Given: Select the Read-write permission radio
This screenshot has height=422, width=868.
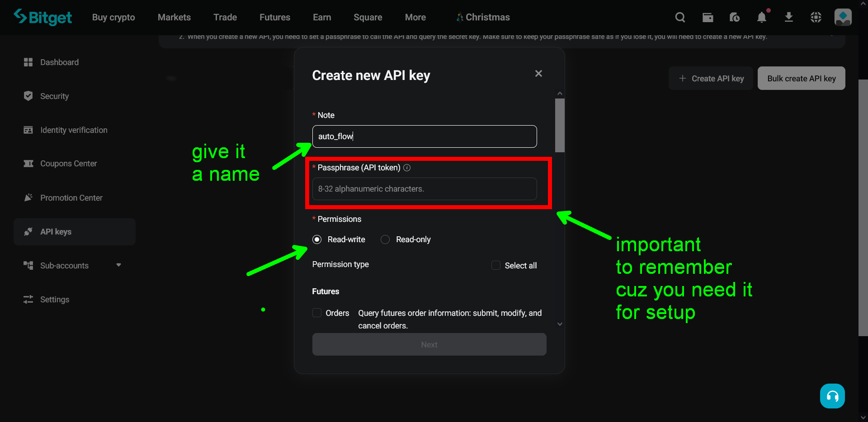Looking at the screenshot, I should tap(317, 239).
